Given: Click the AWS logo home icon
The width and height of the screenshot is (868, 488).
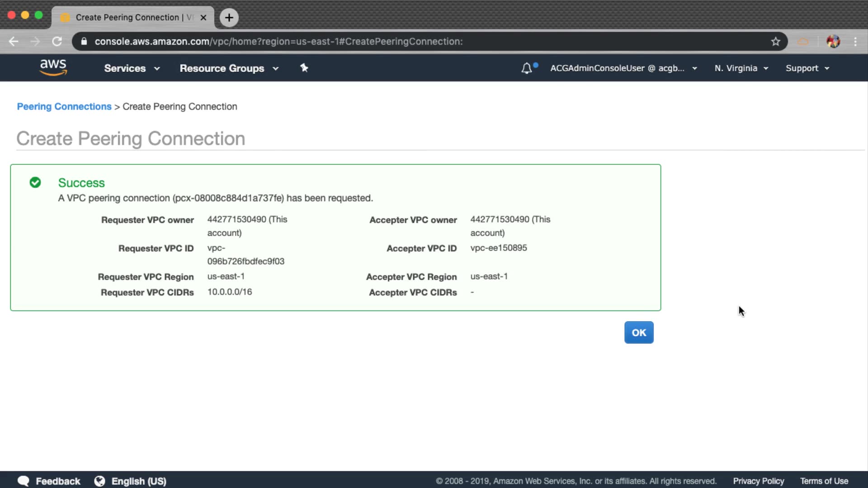Looking at the screenshot, I should tap(53, 68).
